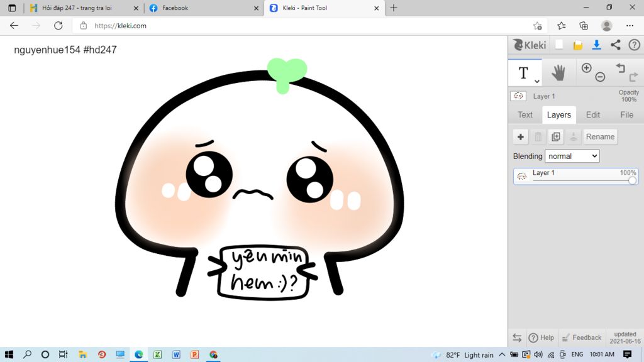
Task: Switch to the Layers tab
Action: pos(558,115)
